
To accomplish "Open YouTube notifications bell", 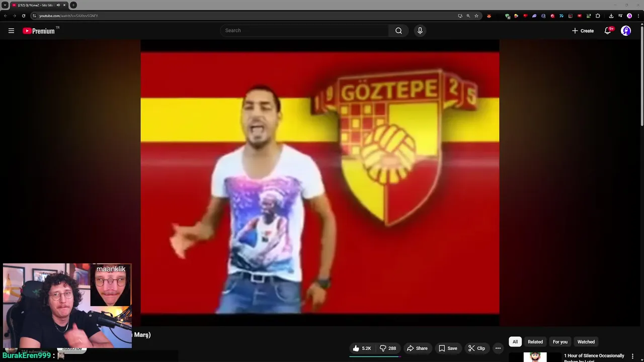I will tap(608, 31).
